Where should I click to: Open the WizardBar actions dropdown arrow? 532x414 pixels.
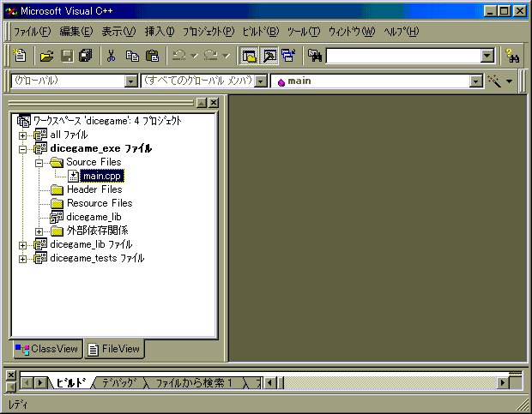tap(509, 81)
